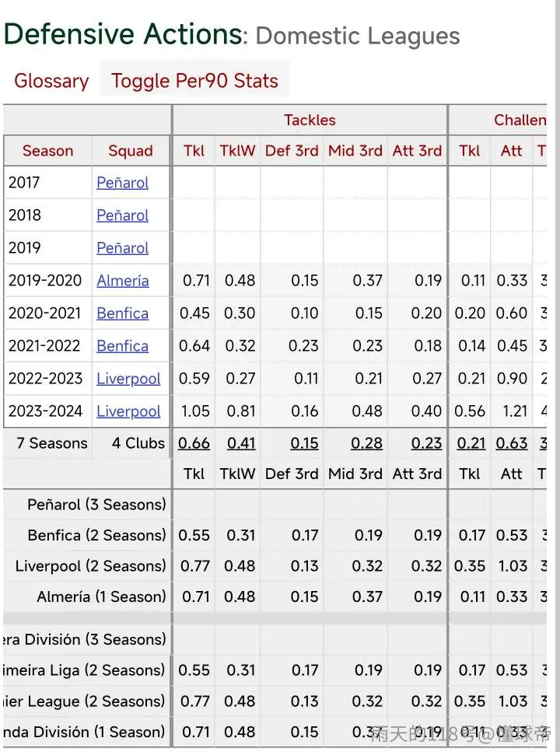Screen dimensions: 560x752
Task: Click the 0.66 career Tkl total
Action: click(194, 443)
